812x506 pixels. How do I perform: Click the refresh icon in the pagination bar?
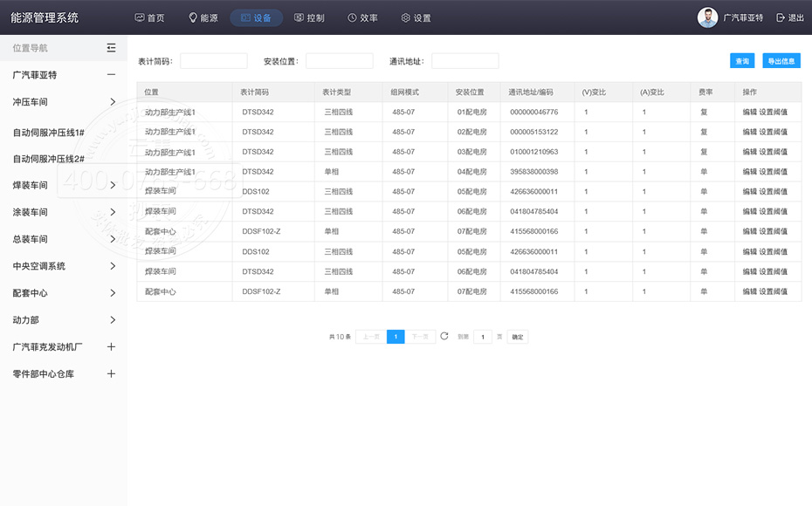pyautogui.click(x=444, y=336)
